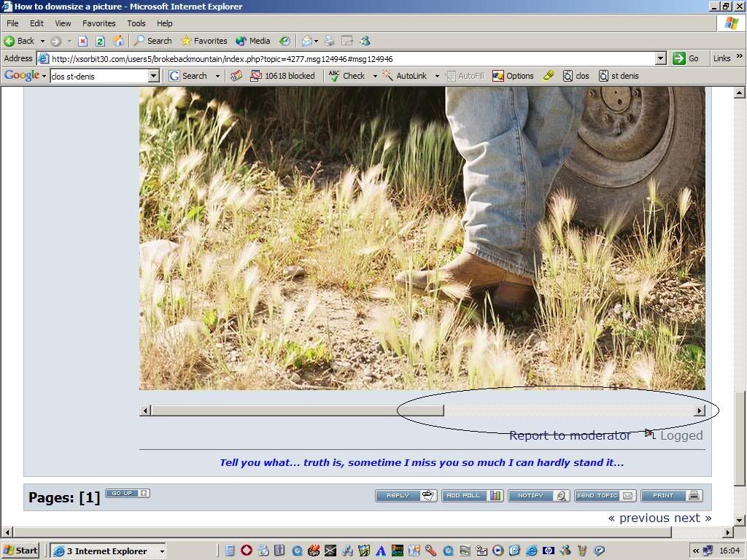Expand the address bar URL dropdown
The height and width of the screenshot is (560, 747).
[x=660, y=58]
